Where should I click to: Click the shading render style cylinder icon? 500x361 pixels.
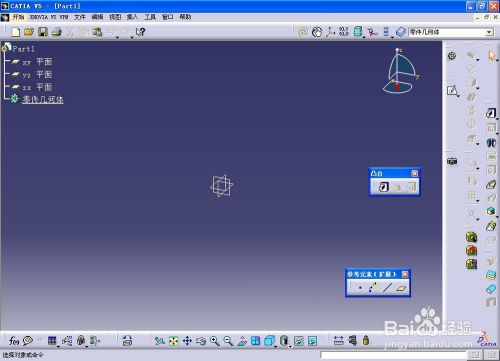click(x=284, y=341)
